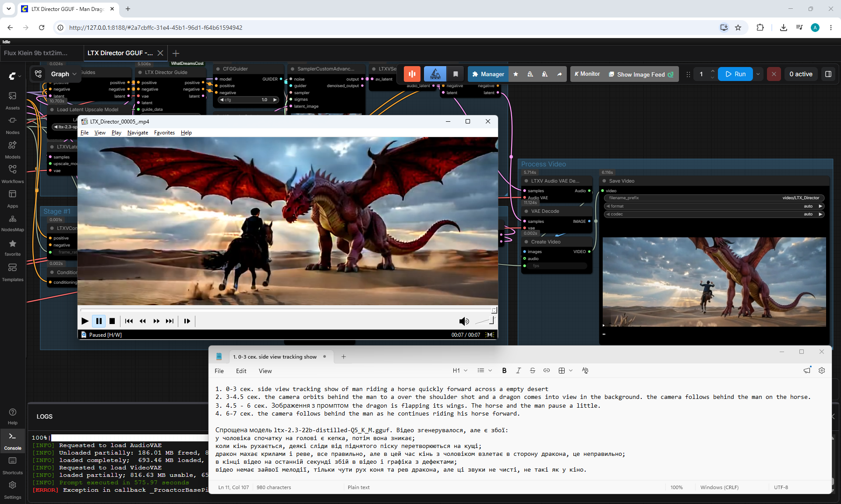Insert a link using Notepad toolbar
The image size is (841, 504).
point(546,370)
